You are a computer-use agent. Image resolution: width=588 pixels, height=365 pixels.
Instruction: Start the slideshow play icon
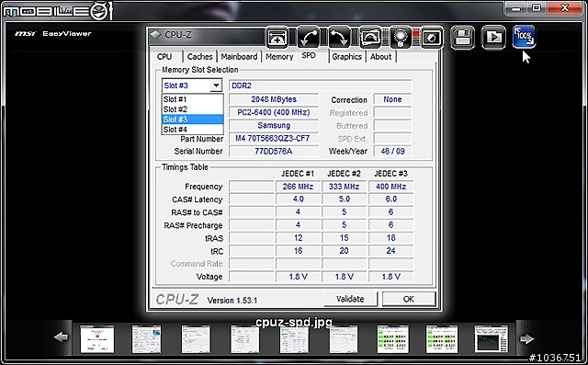pyautogui.click(x=493, y=37)
